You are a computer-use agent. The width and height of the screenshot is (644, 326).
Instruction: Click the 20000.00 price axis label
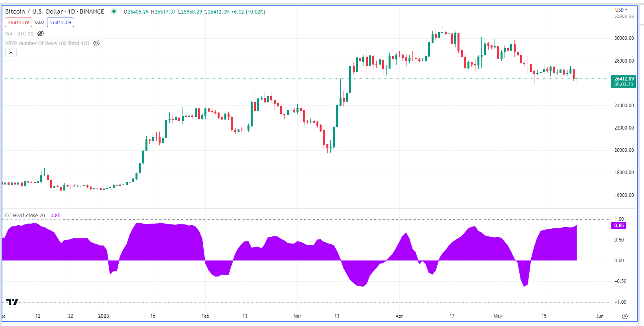point(624,150)
